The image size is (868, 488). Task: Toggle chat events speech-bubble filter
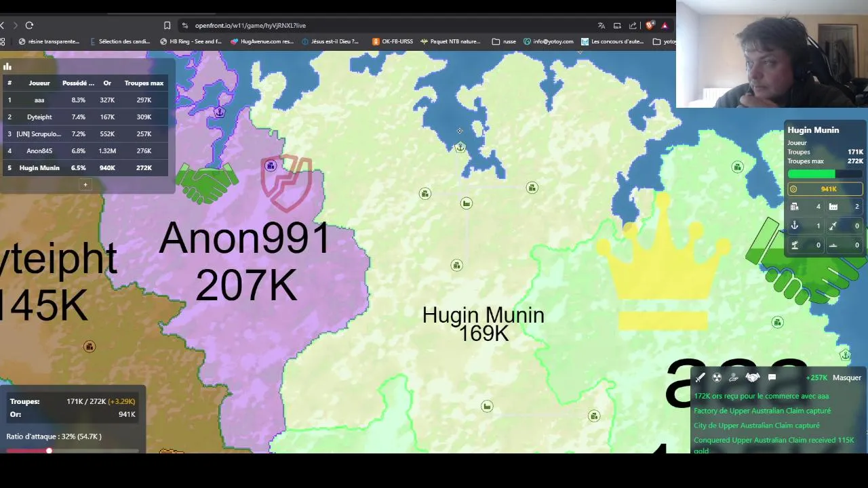[x=772, y=378]
